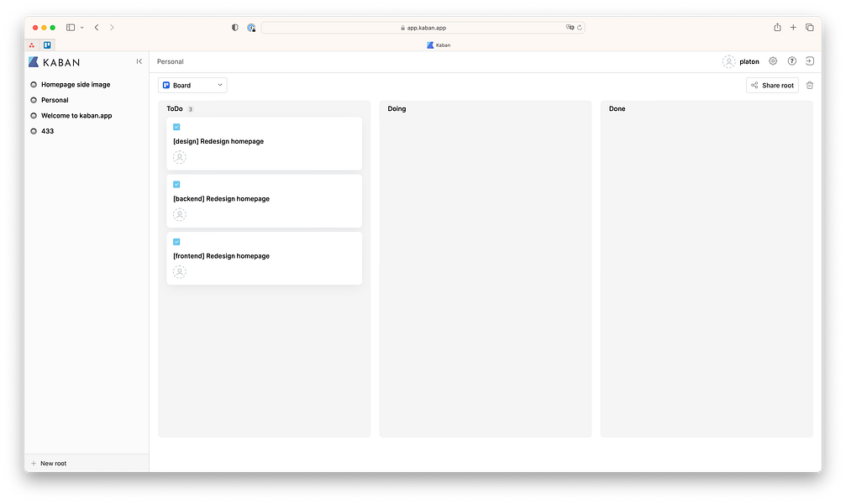Expand Safari sidebar options chevron
The height and width of the screenshot is (504, 846).
point(82,28)
